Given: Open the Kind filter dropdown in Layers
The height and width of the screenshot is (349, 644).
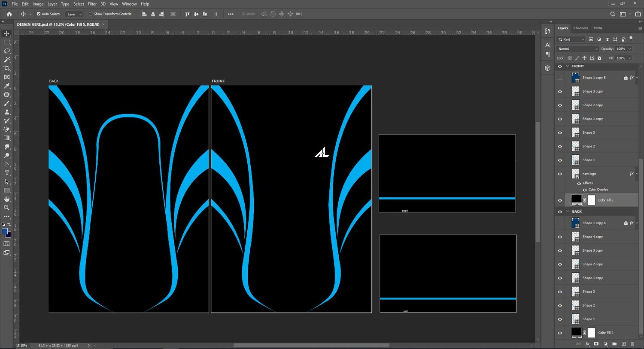Looking at the screenshot, I should [571, 39].
